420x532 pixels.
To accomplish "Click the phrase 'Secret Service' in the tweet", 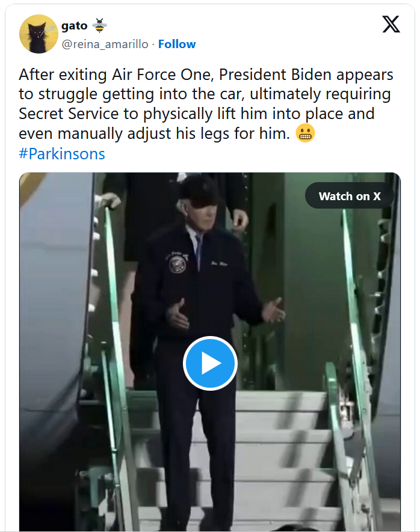I will pyautogui.click(x=69, y=114).
